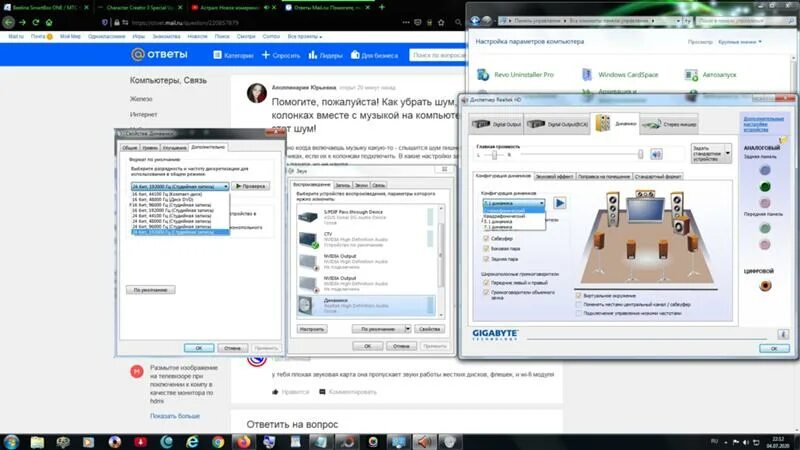Click the digital output jack icon
The image size is (800, 450).
pyautogui.click(x=765, y=286)
